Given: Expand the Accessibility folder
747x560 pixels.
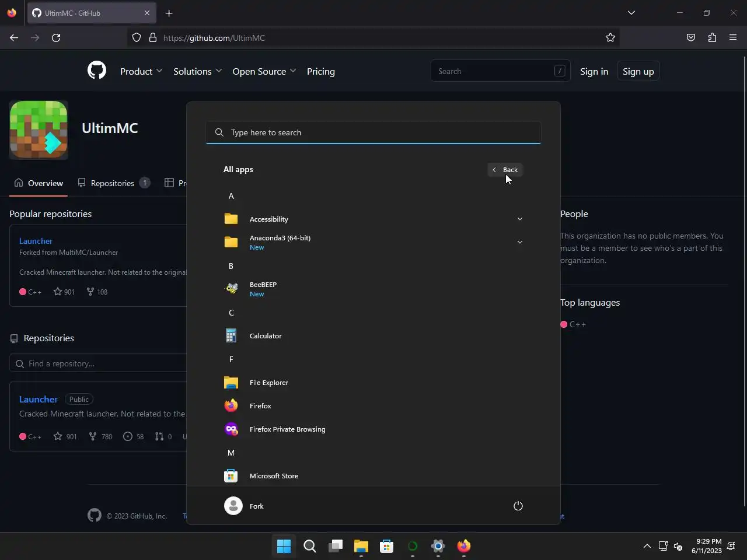Looking at the screenshot, I should (x=373, y=219).
